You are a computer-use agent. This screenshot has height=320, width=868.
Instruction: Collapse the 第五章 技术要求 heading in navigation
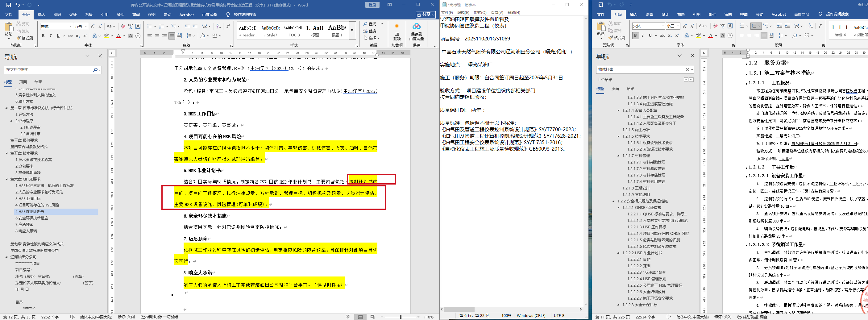coord(6,153)
